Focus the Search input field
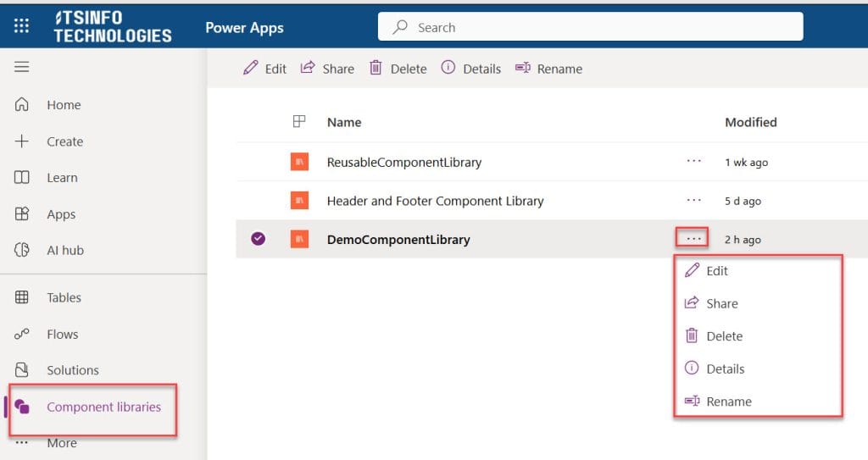The image size is (868, 460). [590, 26]
